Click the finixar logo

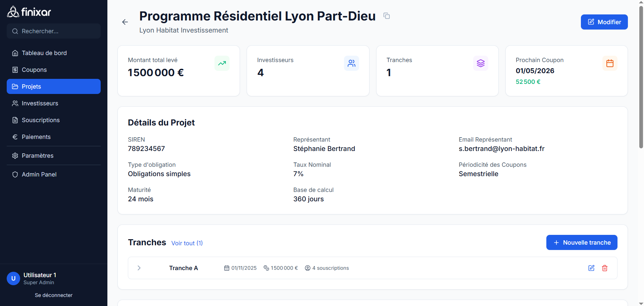(x=29, y=11)
